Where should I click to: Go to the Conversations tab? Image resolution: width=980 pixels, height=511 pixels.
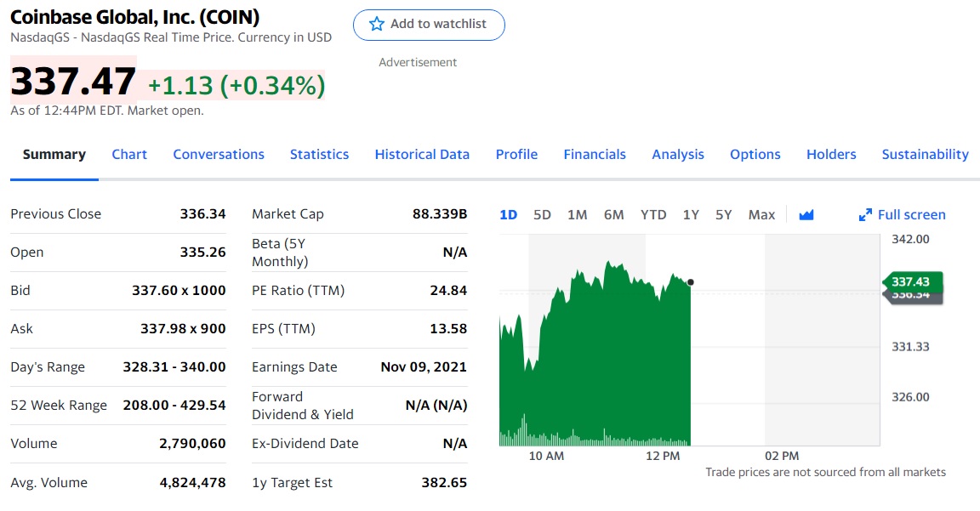219,154
